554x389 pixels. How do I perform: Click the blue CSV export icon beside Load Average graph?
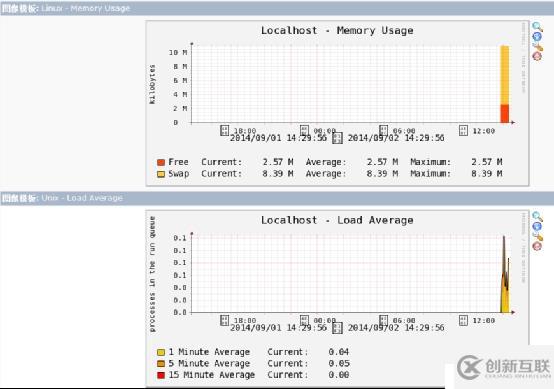(x=537, y=226)
